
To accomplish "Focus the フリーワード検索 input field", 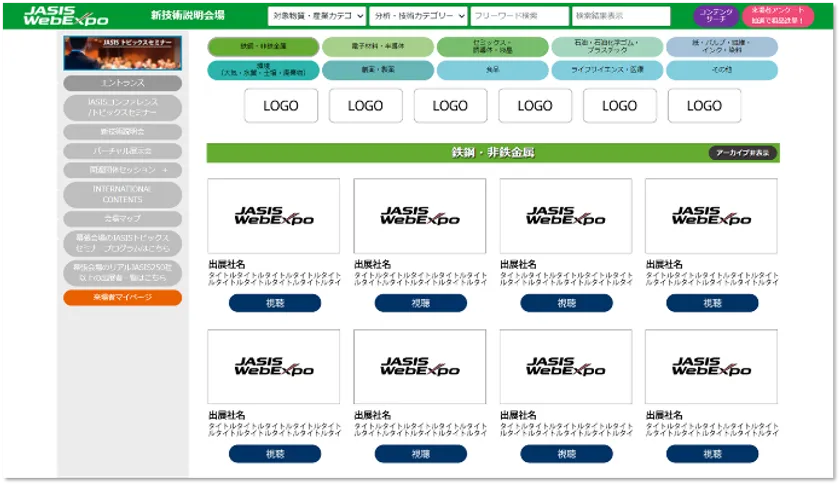I will 520,16.
